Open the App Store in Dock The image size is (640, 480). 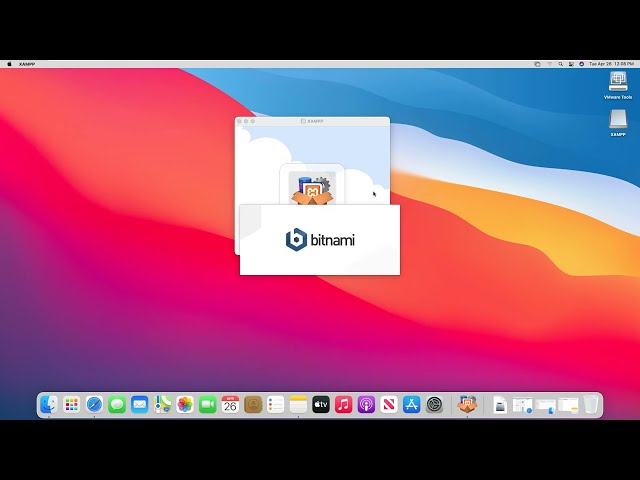pyautogui.click(x=411, y=405)
